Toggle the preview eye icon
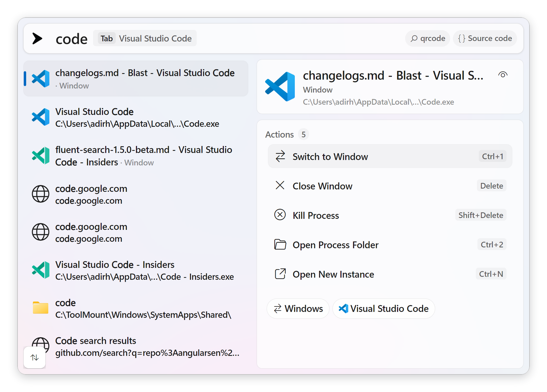 point(503,75)
